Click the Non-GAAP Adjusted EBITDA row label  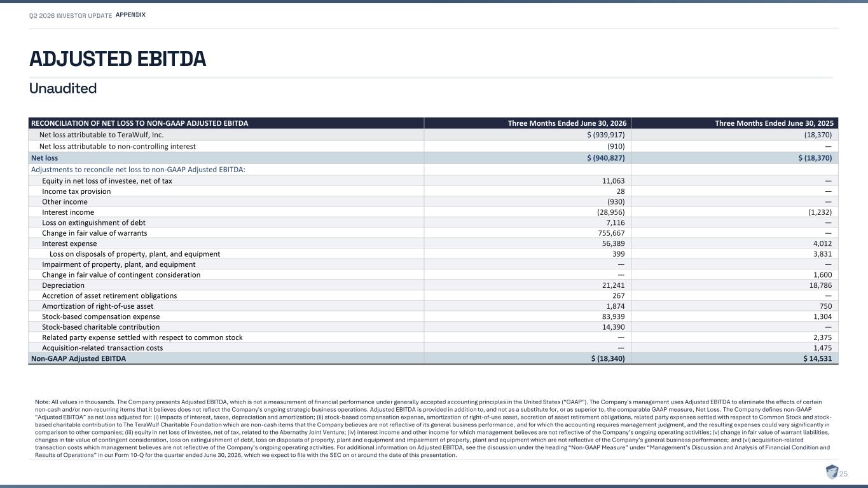click(79, 358)
